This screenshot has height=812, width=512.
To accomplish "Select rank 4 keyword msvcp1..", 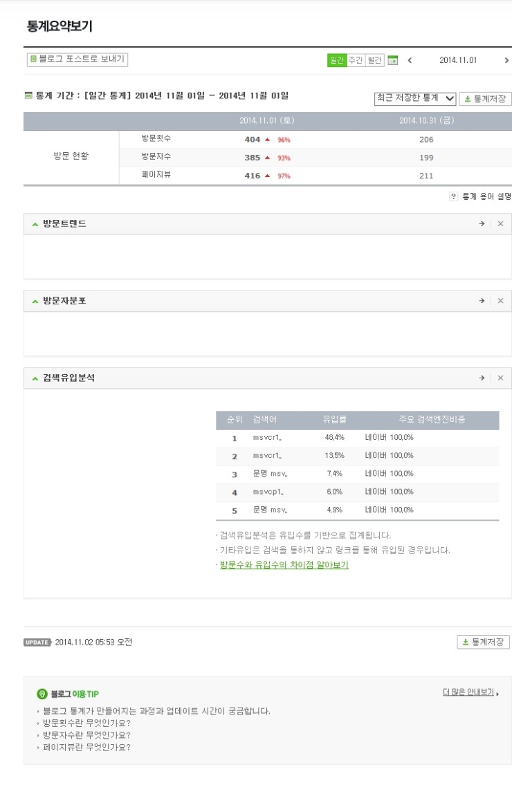I will (x=268, y=492).
